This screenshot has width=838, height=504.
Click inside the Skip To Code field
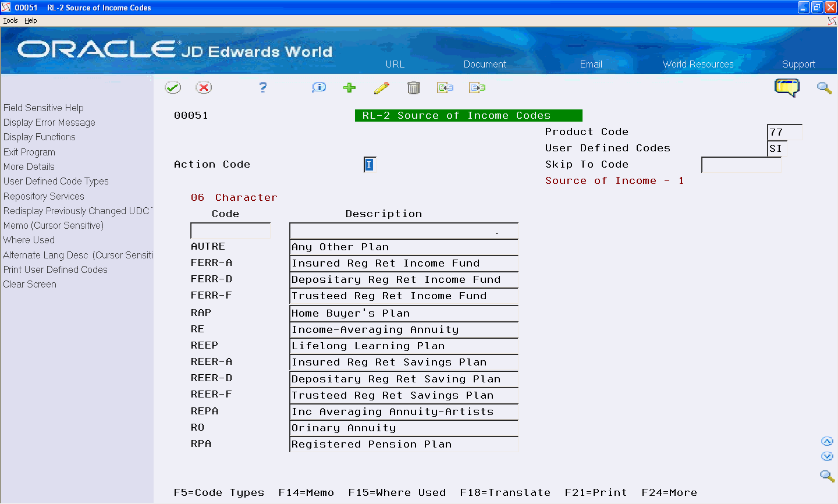741,165
